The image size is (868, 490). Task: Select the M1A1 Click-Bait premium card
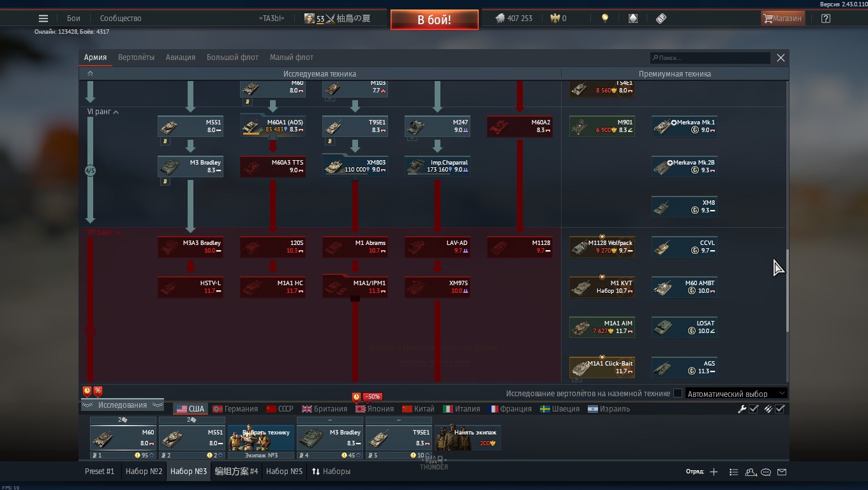pos(602,367)
